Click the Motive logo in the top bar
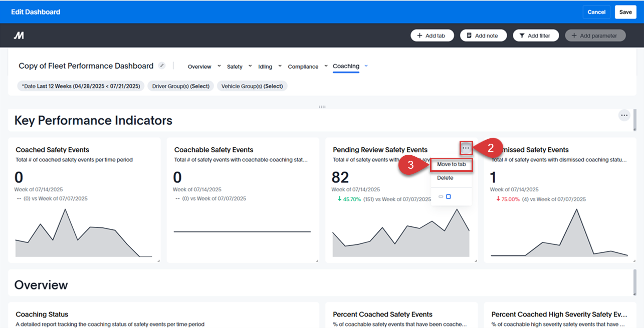This screenshot has height=328, width=644. tap(19, 35)
